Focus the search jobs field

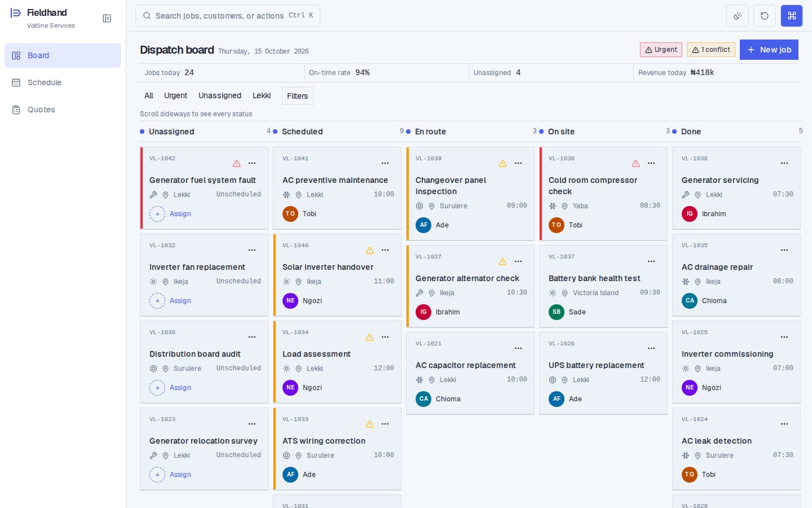(228, 16)
